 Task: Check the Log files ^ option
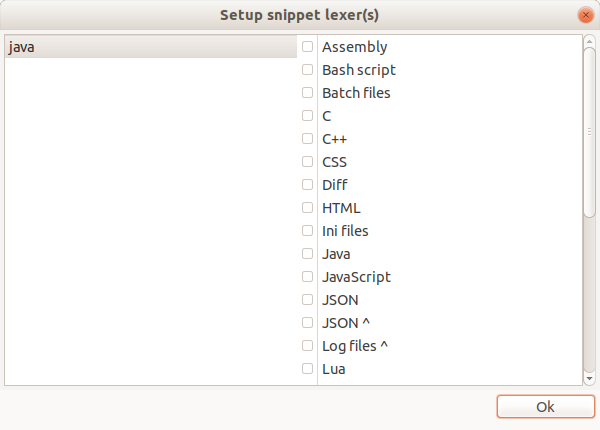(x=308, y=346)
